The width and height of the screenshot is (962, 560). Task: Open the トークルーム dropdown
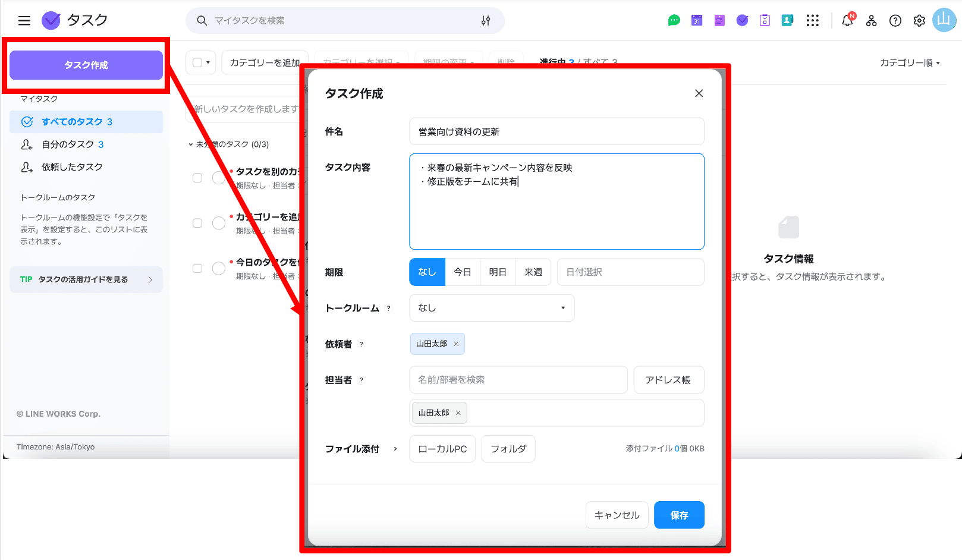coord(491,307)
